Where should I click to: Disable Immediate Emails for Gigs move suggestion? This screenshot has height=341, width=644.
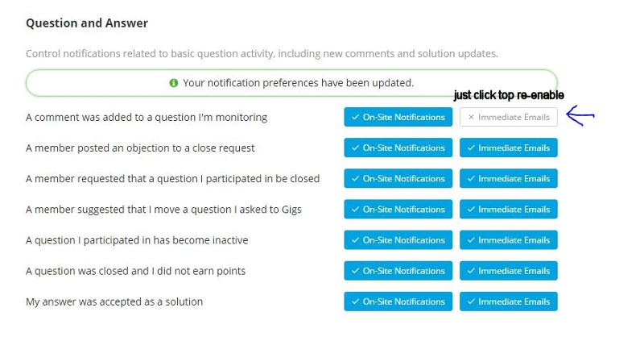click(509, 209)
